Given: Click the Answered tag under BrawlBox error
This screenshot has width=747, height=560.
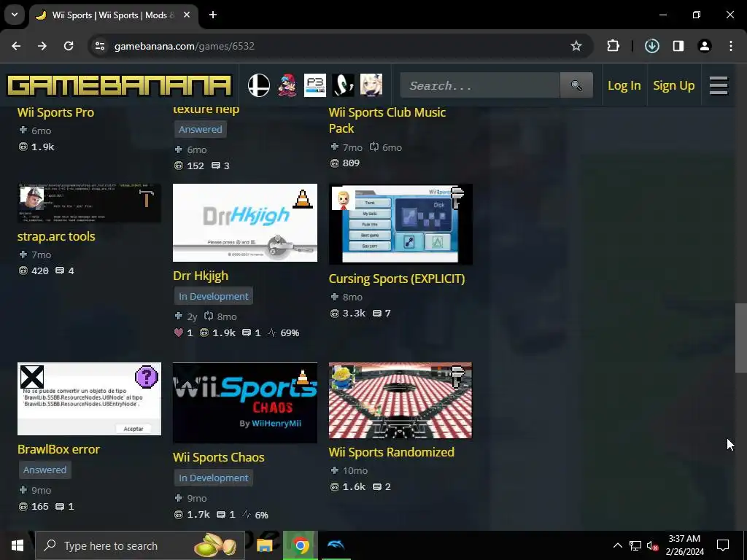Looking at the screenshot, I should [x=44, y=470].
